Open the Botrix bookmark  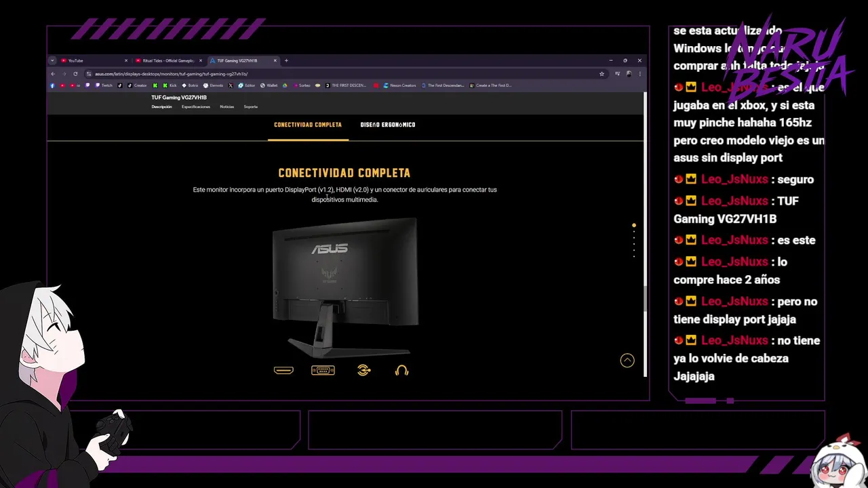(x=191, y=85)
